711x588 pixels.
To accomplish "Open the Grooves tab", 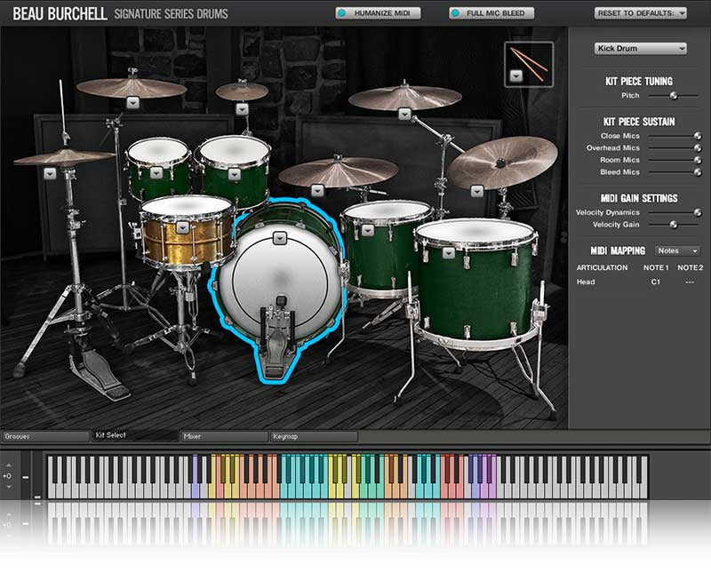I will 45,436.
